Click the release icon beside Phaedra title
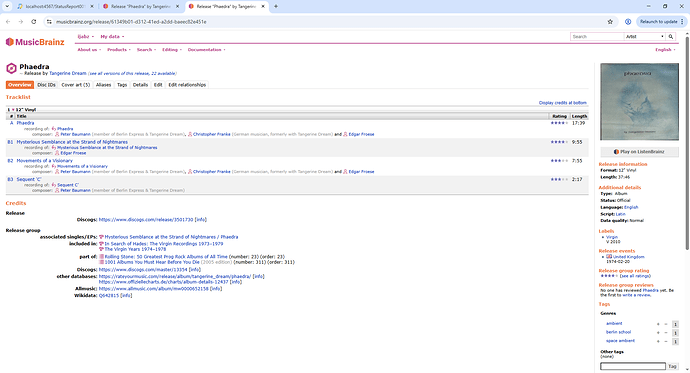The height and width of the screenshot is (373, 690). 11,68
